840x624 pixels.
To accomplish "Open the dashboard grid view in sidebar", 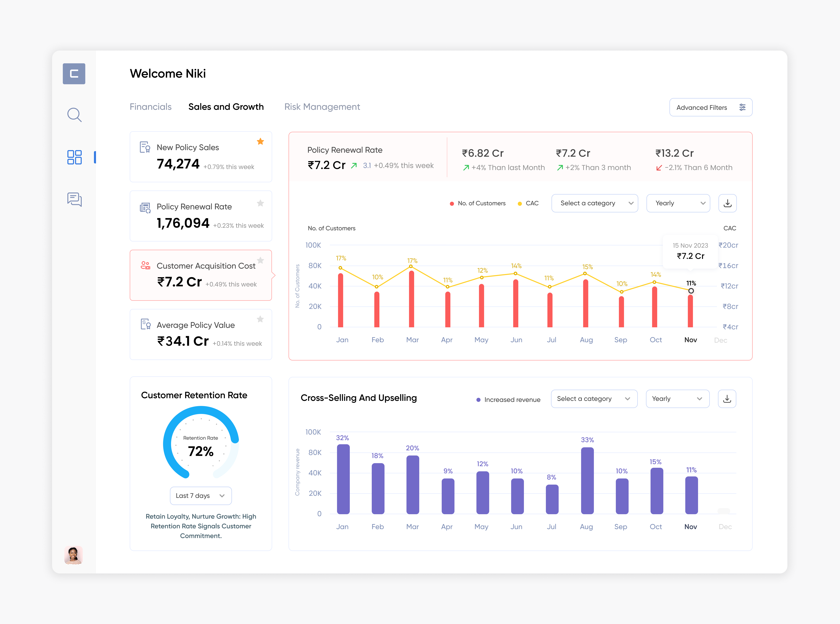I will coord(74,157).
